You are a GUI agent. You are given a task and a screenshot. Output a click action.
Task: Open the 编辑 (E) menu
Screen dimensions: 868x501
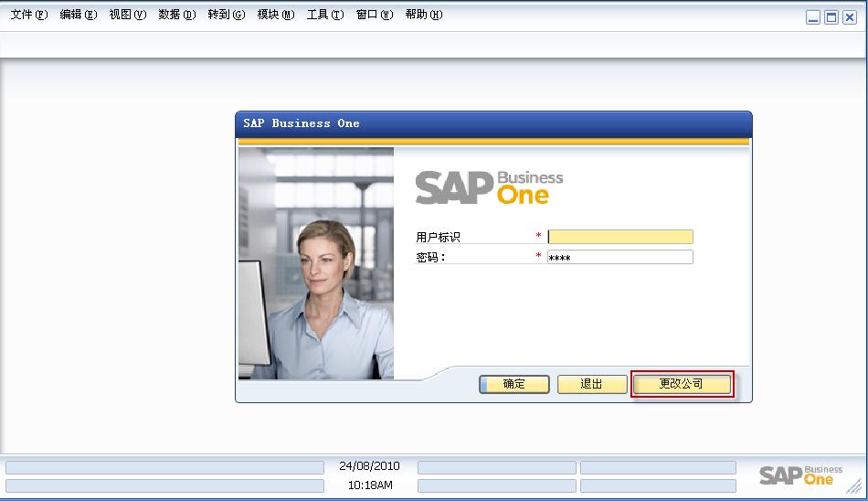click(79, 15)
